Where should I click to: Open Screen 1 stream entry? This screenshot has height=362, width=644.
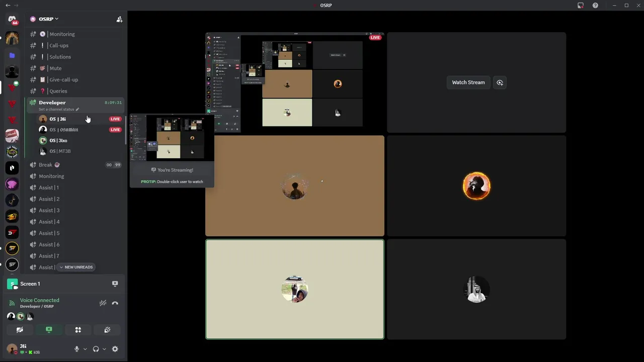click(30, 284)
